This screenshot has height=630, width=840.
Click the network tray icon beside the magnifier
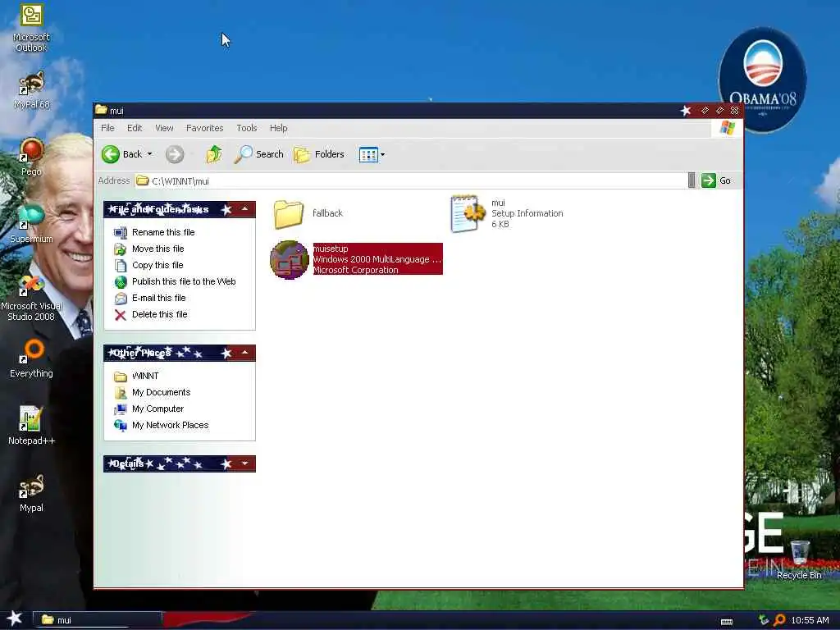click(x=764, y=620)
